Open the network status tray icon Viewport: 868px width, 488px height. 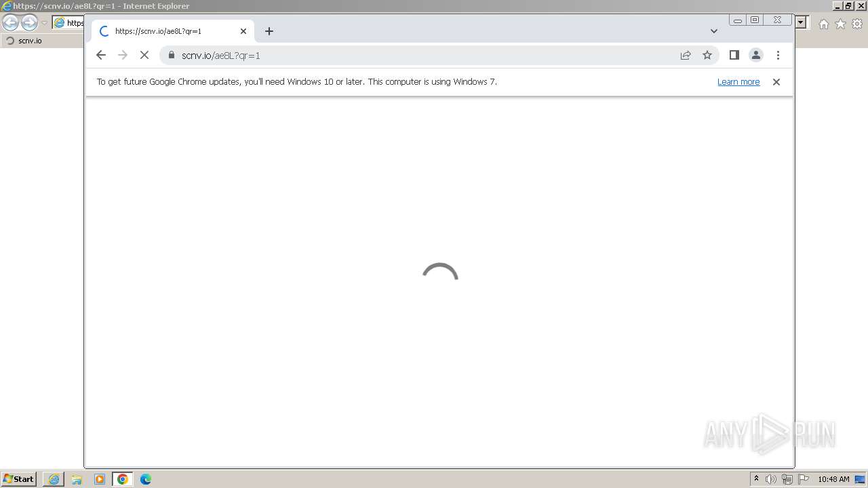click(x=787, y=479)
